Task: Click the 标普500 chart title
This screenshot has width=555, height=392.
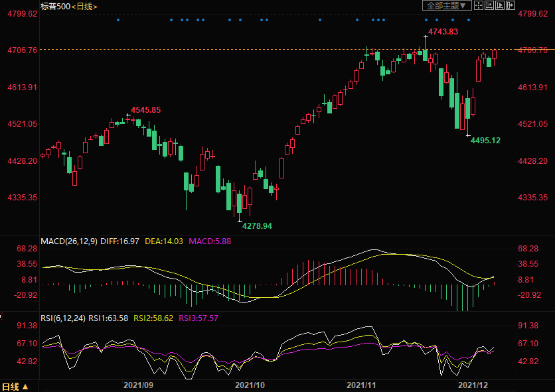Action: (x=55, y=6)
